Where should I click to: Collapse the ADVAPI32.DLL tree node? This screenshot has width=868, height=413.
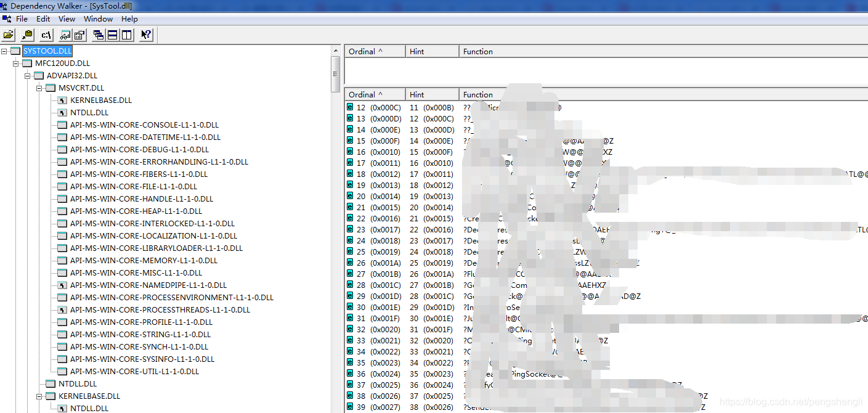28,76
